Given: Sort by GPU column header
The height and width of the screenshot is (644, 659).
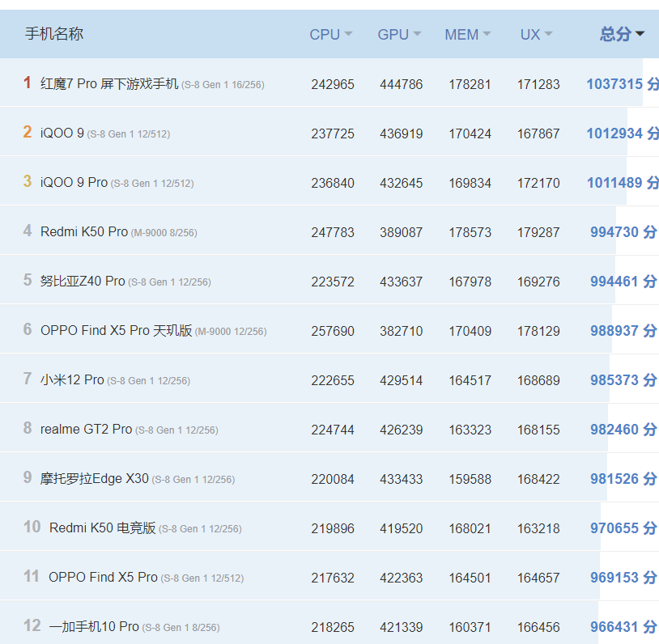Looking at the screenshot, I should point(399,35).
